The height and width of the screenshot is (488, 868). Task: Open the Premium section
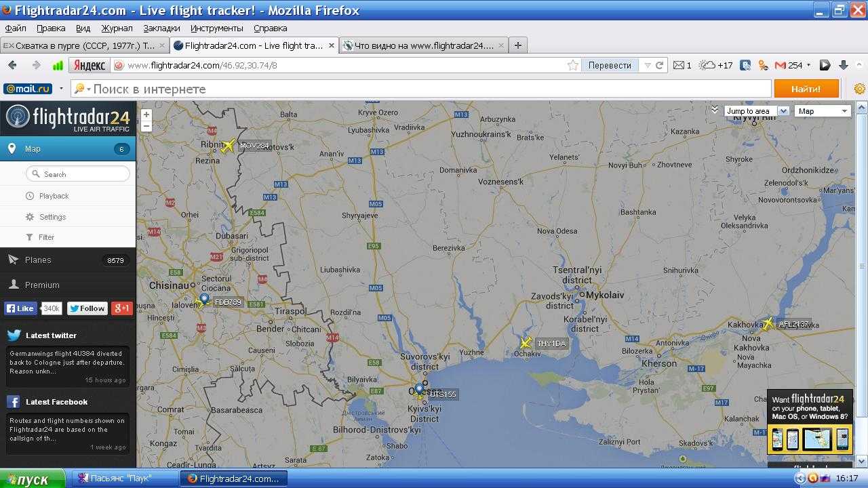[x=68, y=285]
